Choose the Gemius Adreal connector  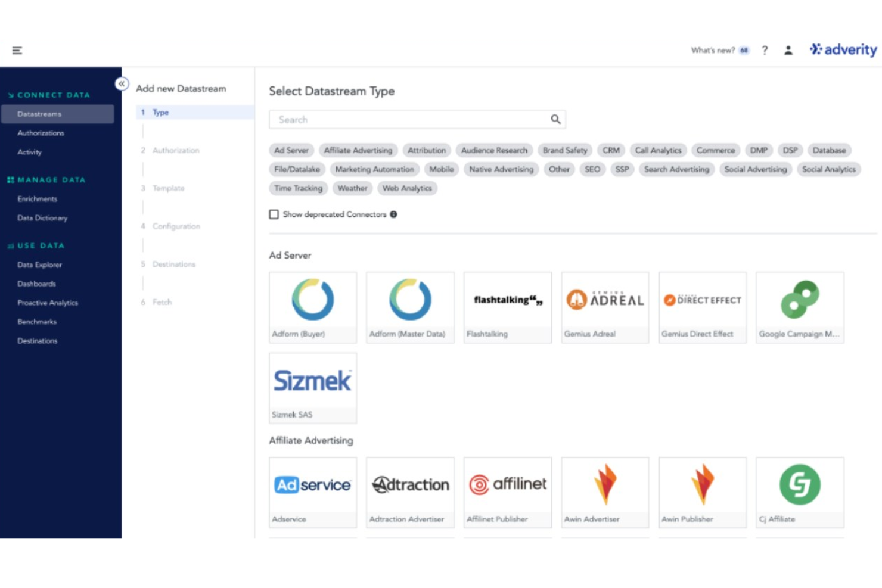[605, 307]
